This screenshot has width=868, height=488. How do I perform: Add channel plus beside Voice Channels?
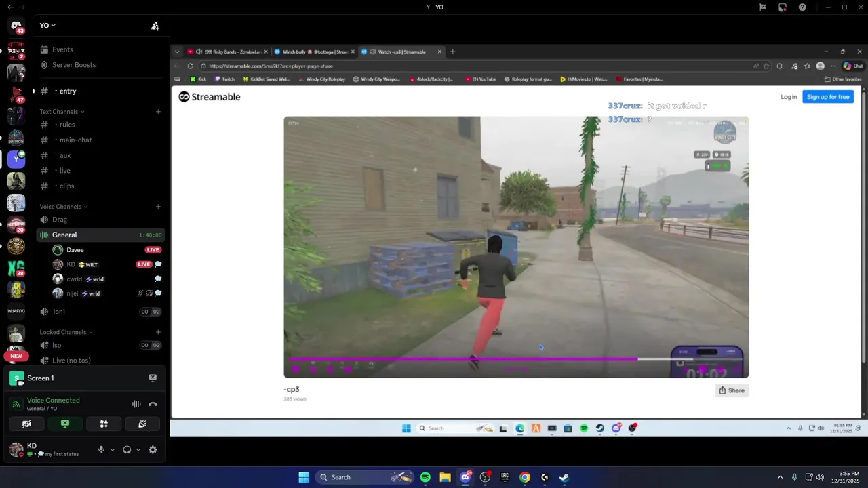pos(158,207)
